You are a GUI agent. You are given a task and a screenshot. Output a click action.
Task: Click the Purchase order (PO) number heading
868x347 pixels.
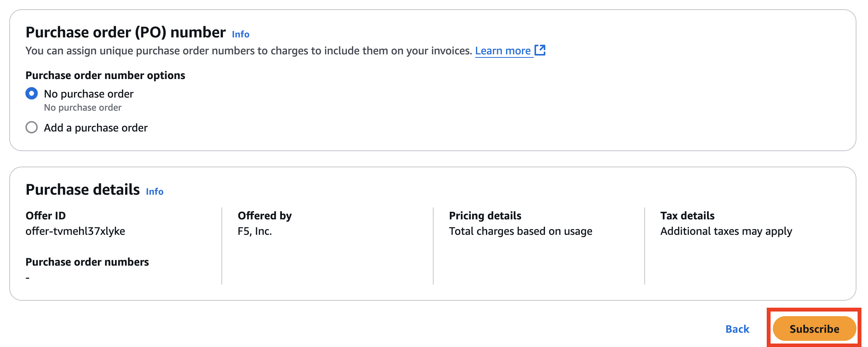point(126,32)
